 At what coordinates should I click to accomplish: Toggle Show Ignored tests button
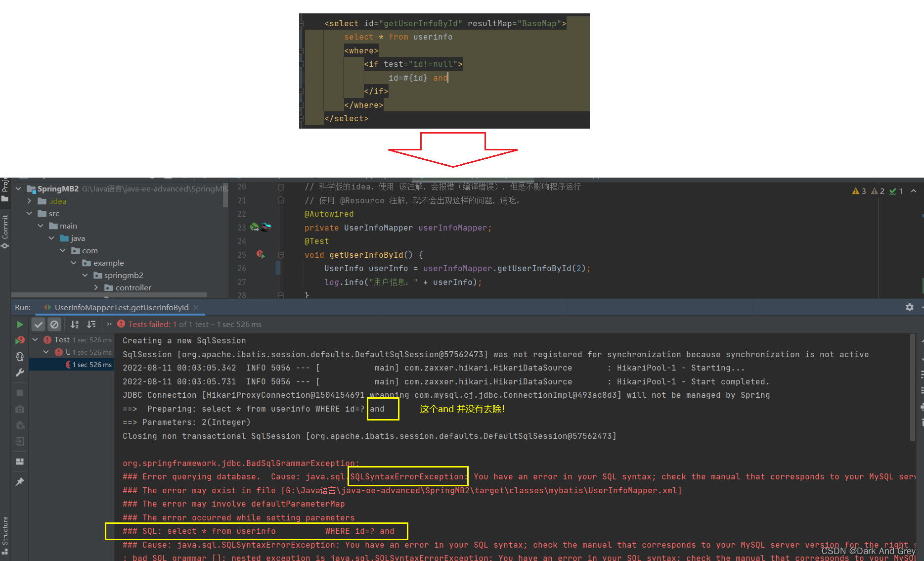click(x=54, y=325)
